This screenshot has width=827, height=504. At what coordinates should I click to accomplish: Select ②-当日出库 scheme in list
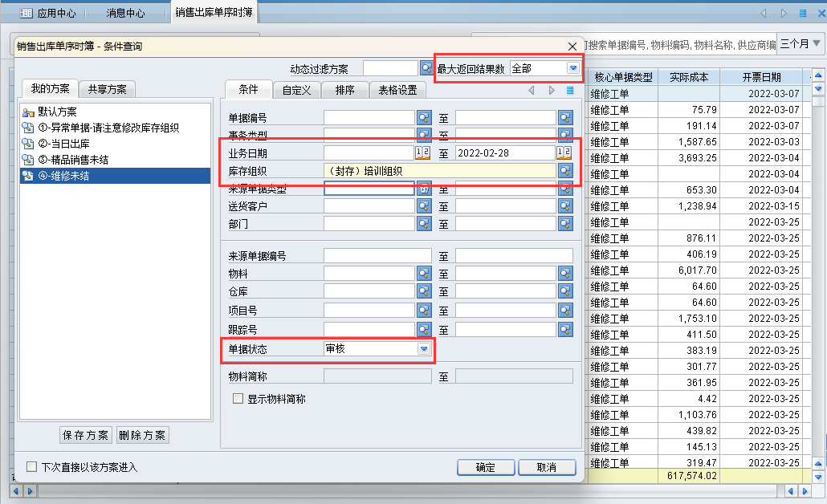click(66, 144)
